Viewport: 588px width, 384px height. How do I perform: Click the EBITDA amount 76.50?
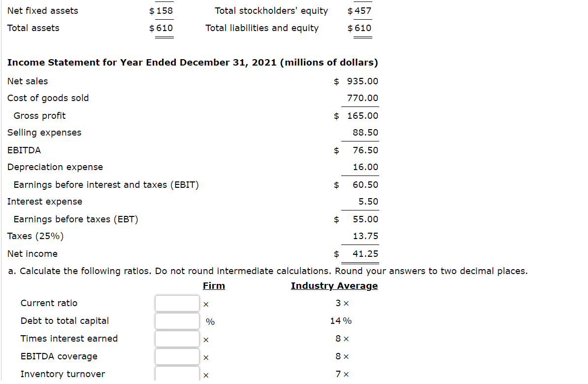point(365,150)
